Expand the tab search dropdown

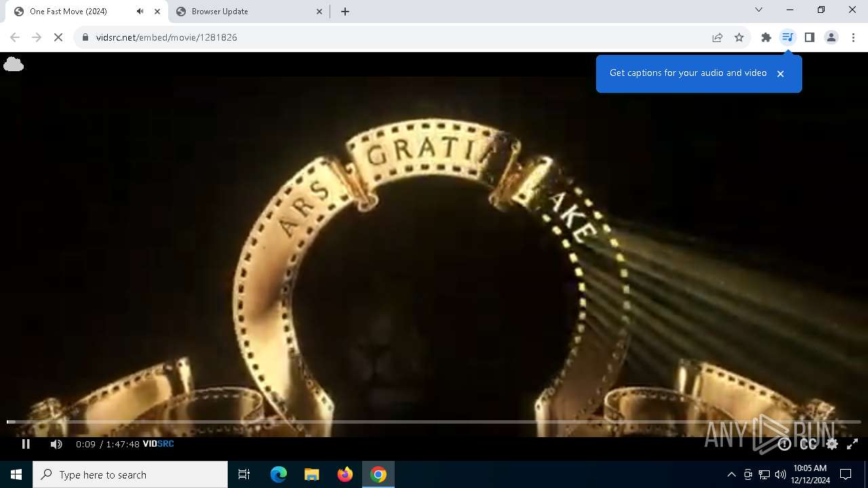tap(759, 9)
